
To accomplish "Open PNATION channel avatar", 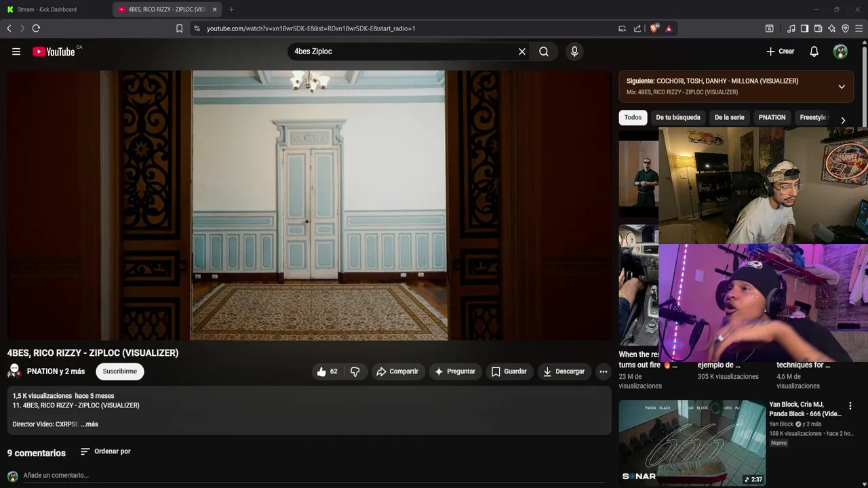I will coord(14,371).
